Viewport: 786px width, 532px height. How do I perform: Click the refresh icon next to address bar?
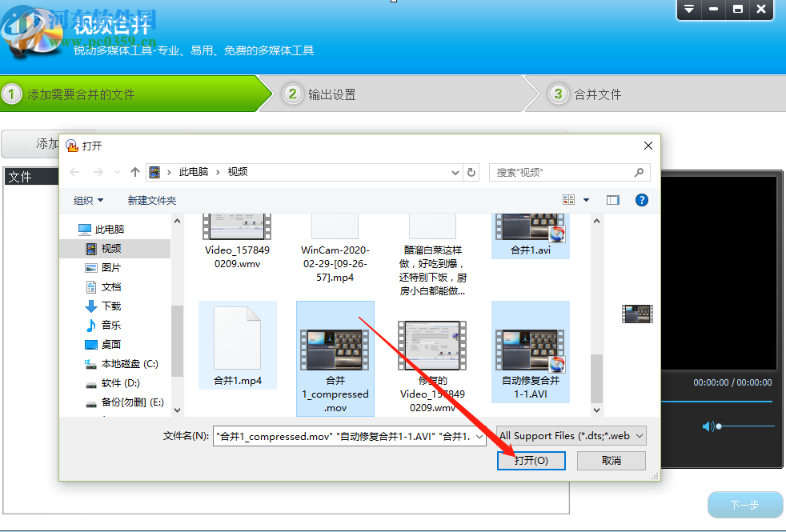[x=471, y=172]
